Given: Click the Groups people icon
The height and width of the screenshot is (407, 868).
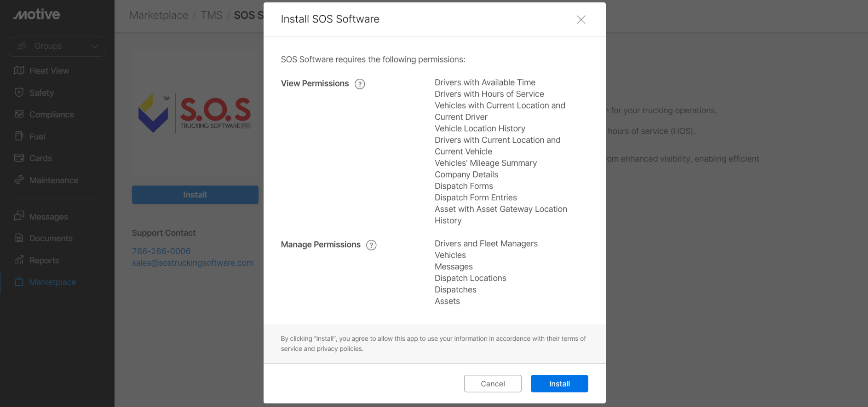Looking at the screenshot, I should click(22, 46).
